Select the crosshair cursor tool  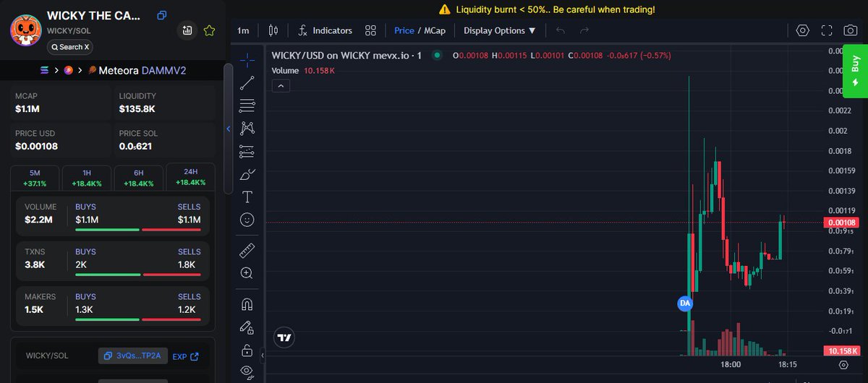click(x=247, y=59)
